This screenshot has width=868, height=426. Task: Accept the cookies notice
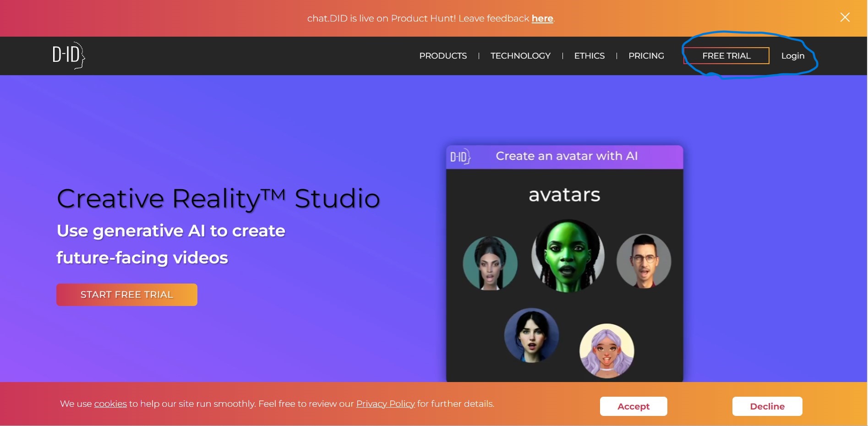[x=633, y=406]
